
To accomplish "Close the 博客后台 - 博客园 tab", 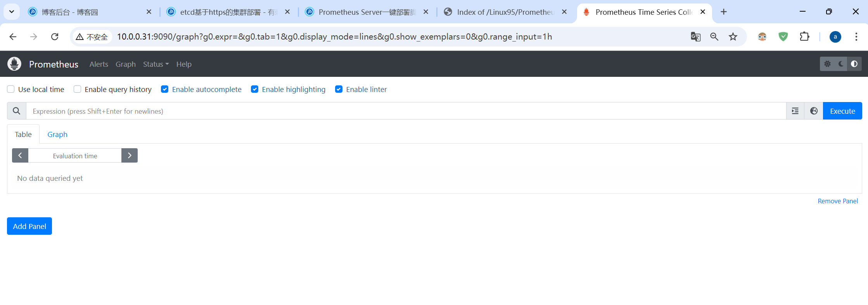I will coord(149,12).
